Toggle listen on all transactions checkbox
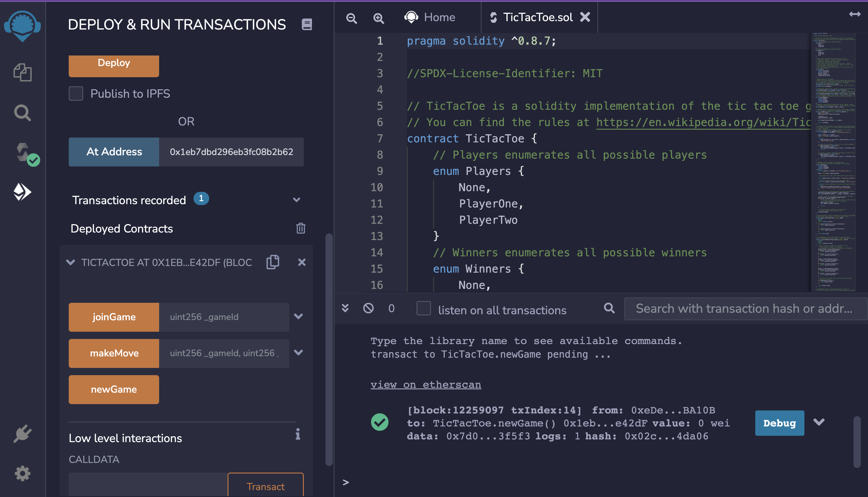This screenshot has height=497, width=868. click(423, 308)
